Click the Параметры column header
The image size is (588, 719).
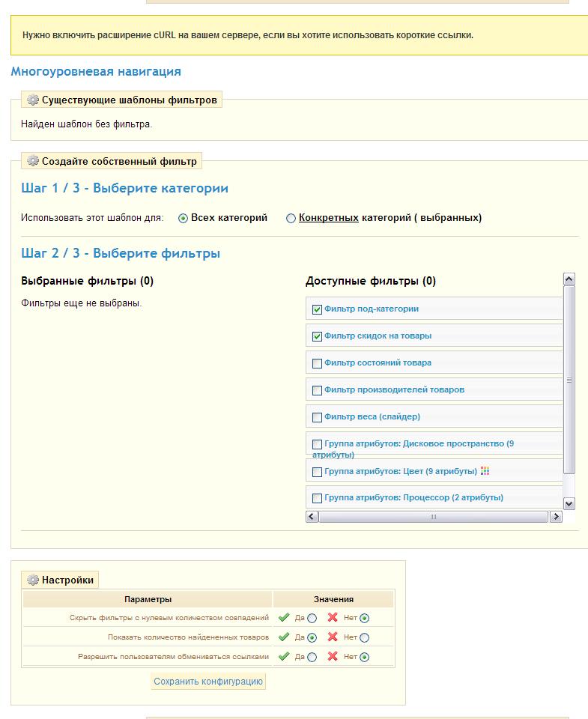(x=148, y=599)
